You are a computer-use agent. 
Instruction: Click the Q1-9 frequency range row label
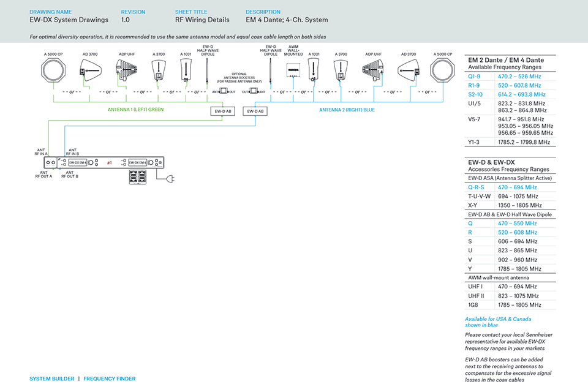(x=474, y=77)
